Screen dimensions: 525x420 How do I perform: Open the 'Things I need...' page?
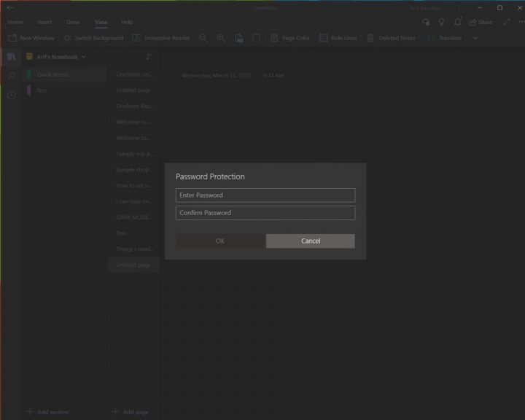[134, 249]
